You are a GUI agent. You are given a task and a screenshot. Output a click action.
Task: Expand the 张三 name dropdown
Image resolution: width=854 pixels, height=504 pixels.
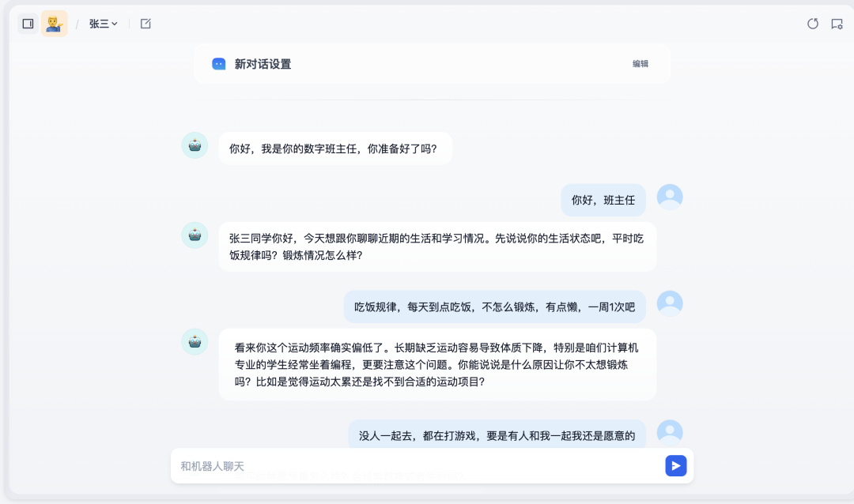(103, 24)
